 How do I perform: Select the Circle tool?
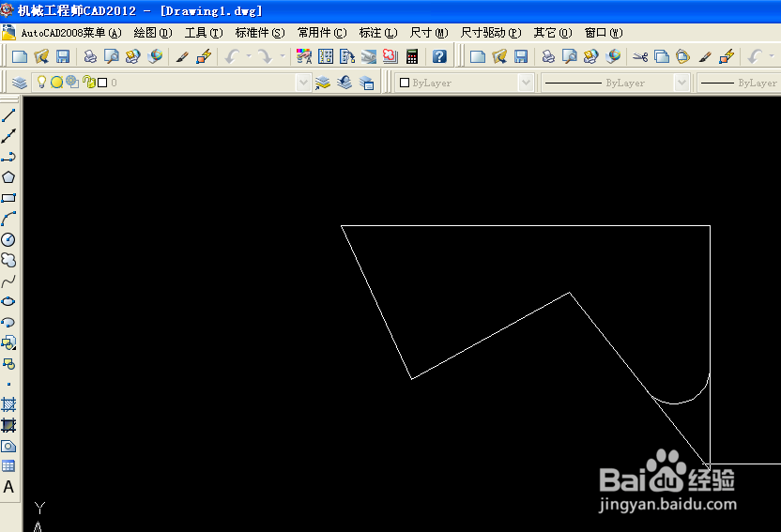pyautogui.click(x=8, y=239)
